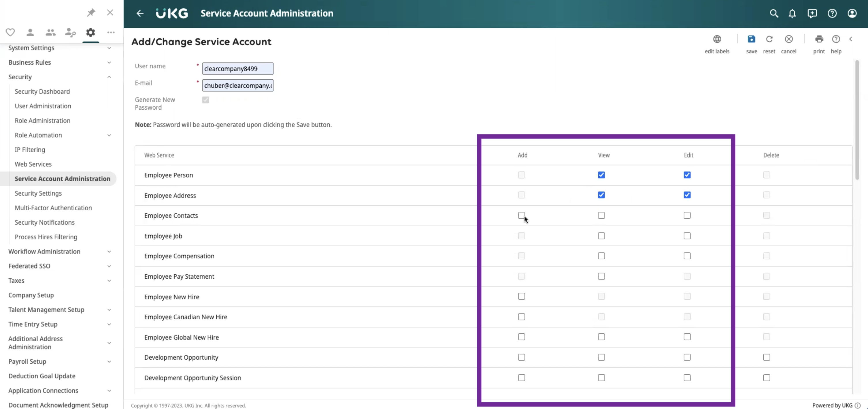
Task: Open Company Setup
Action: (31, 295)
